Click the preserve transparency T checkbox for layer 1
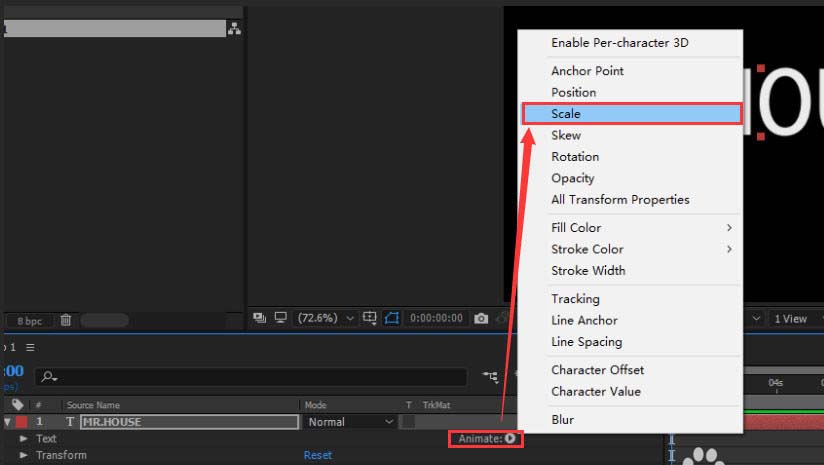 pos(408,421)
